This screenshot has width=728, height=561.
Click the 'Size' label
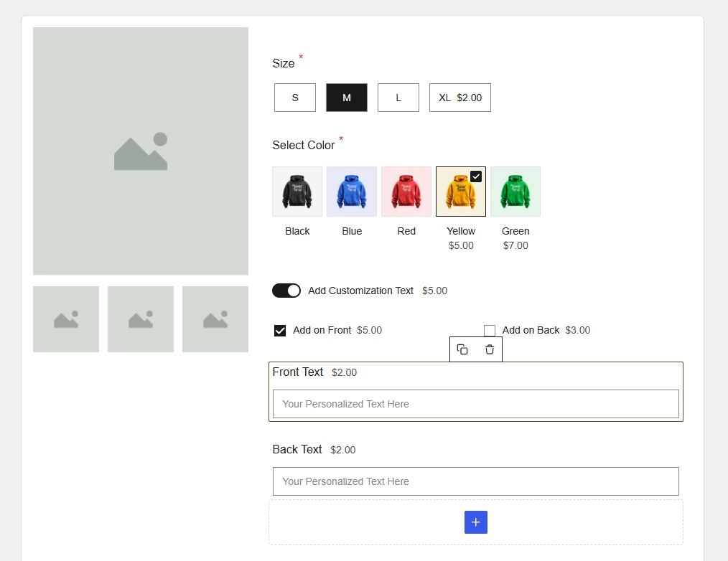283,64
